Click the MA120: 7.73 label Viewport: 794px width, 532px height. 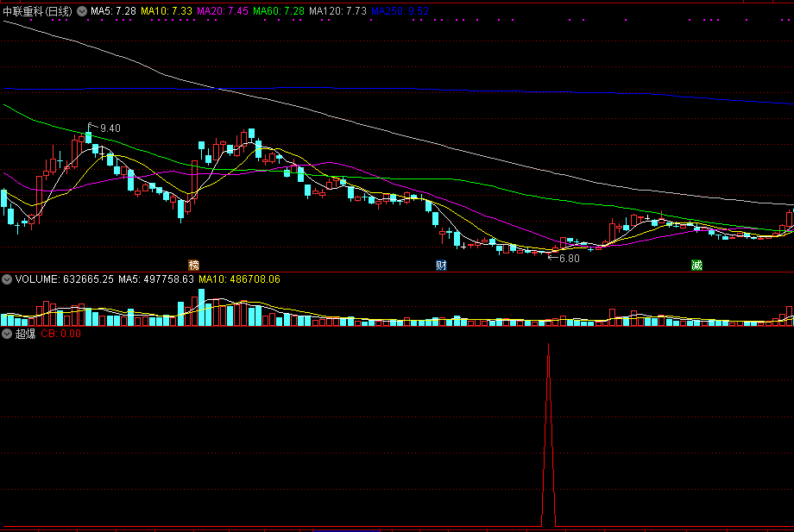[337, 11]
